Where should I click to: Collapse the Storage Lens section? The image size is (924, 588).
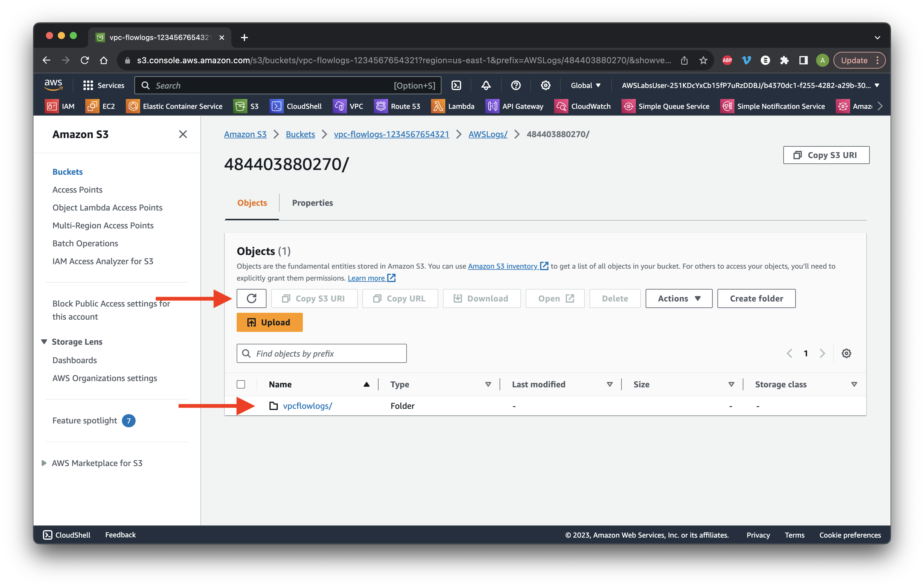pyautogui.click(x=44, y=342)
